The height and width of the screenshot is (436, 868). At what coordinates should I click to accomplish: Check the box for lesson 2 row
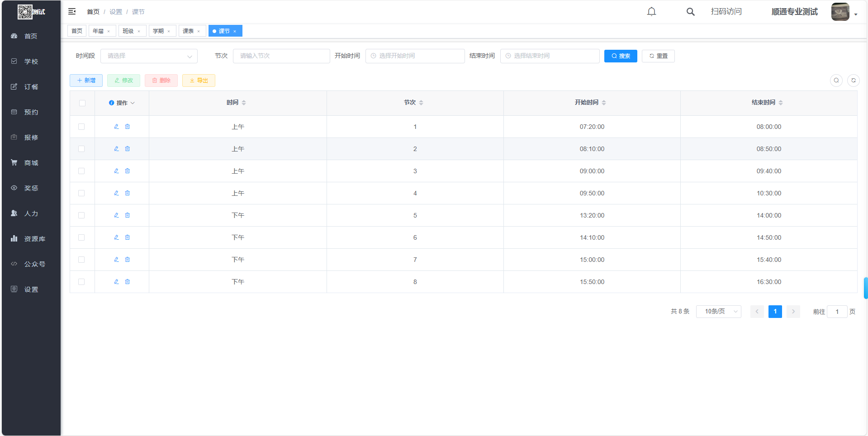pyautogui.click(x=81, y=149)
